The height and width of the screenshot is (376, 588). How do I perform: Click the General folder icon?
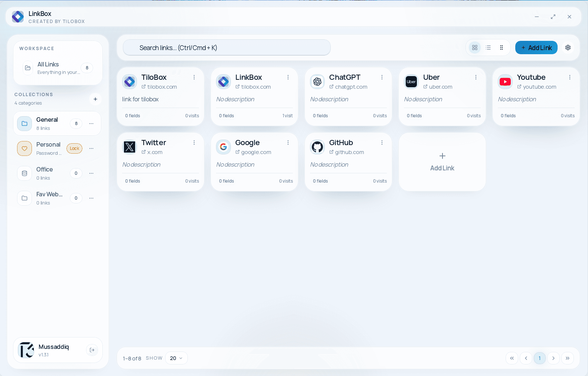pyautogui.click(x=24, y=124)
